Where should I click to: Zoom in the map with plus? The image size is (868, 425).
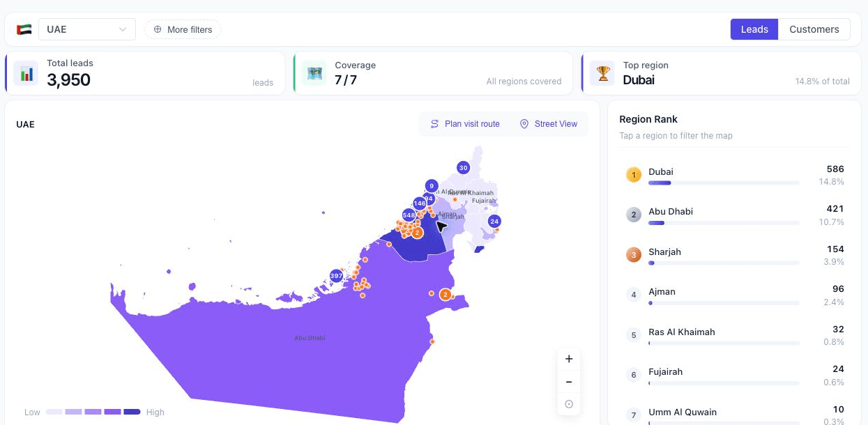coord(569,359)
